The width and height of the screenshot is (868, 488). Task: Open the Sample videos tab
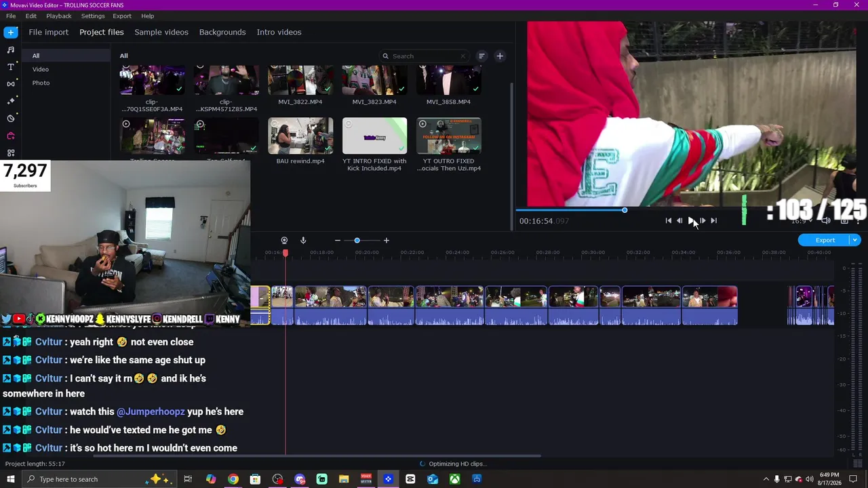click(161, 32)
